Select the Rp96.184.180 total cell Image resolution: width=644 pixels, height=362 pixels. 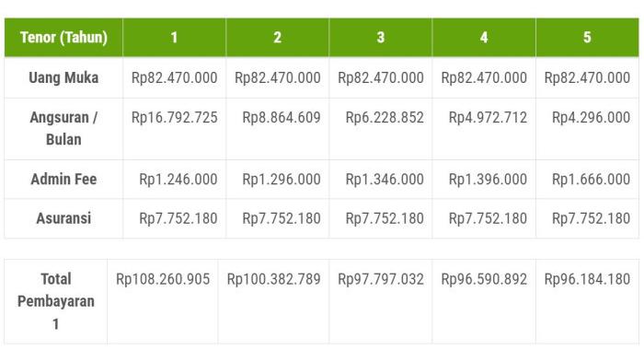[587, 301]
